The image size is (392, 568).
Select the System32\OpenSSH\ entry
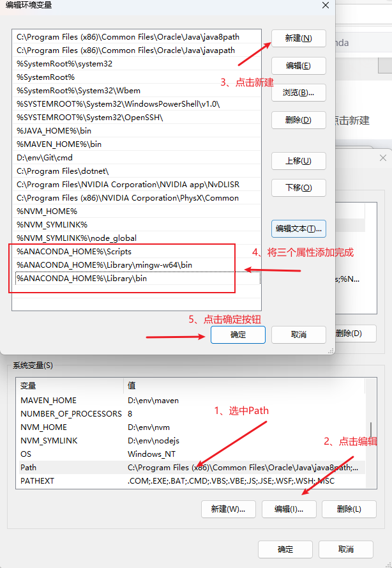pos(137,118)
